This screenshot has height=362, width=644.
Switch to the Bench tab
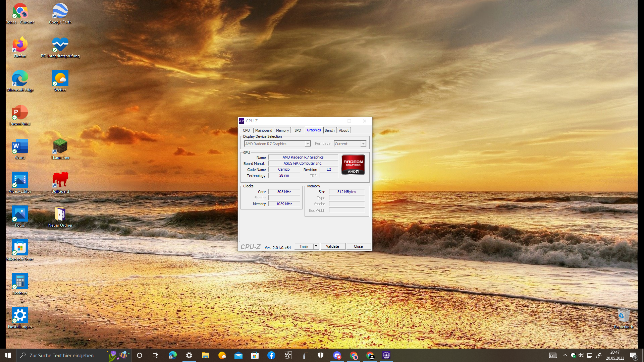point(329,130)
